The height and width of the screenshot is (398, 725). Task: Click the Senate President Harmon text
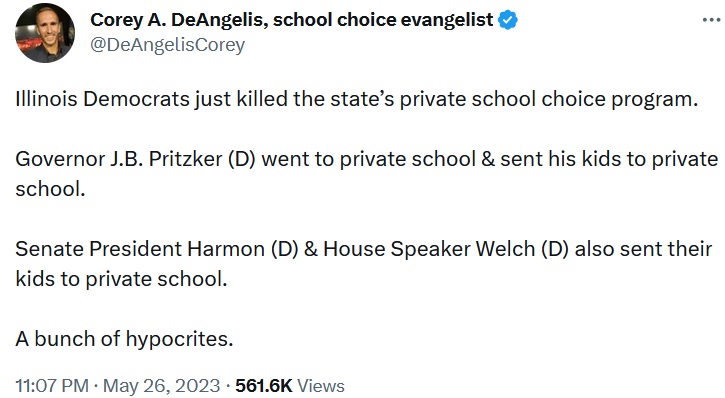coord(140,249)
